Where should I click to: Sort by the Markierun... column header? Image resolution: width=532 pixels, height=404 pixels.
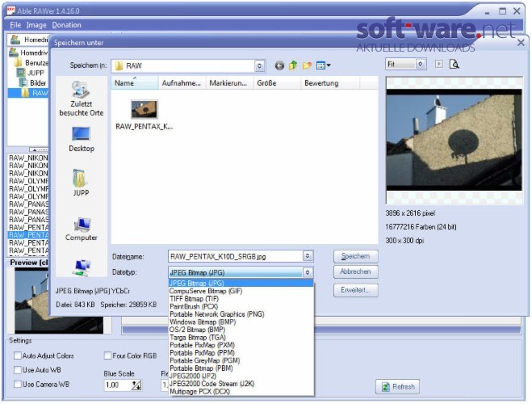click(230, 83)
